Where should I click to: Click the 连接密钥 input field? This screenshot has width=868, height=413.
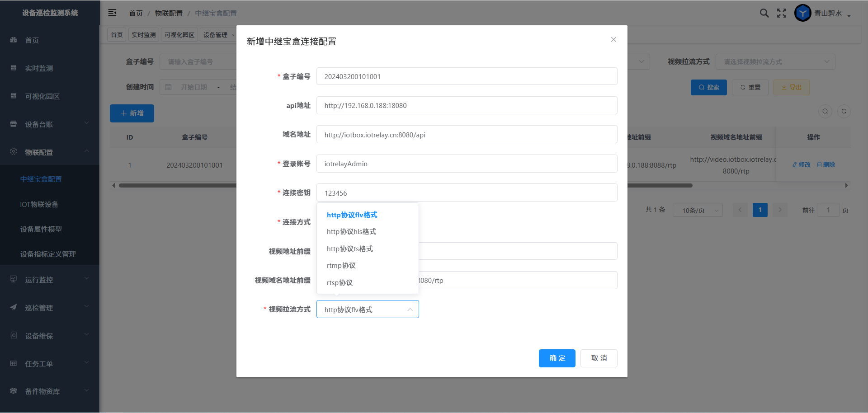pos(467,193)
